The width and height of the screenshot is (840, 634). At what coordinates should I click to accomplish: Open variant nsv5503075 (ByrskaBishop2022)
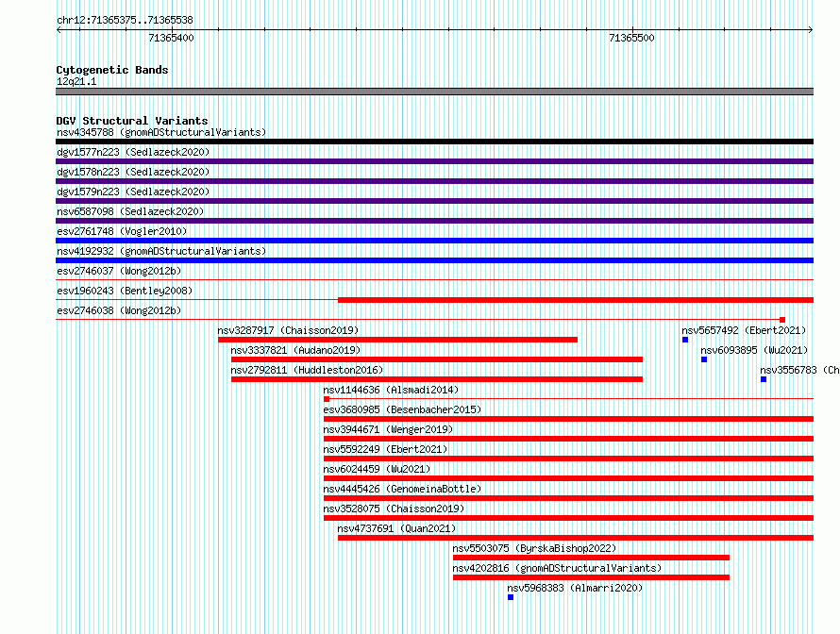(x=534, y=548)
